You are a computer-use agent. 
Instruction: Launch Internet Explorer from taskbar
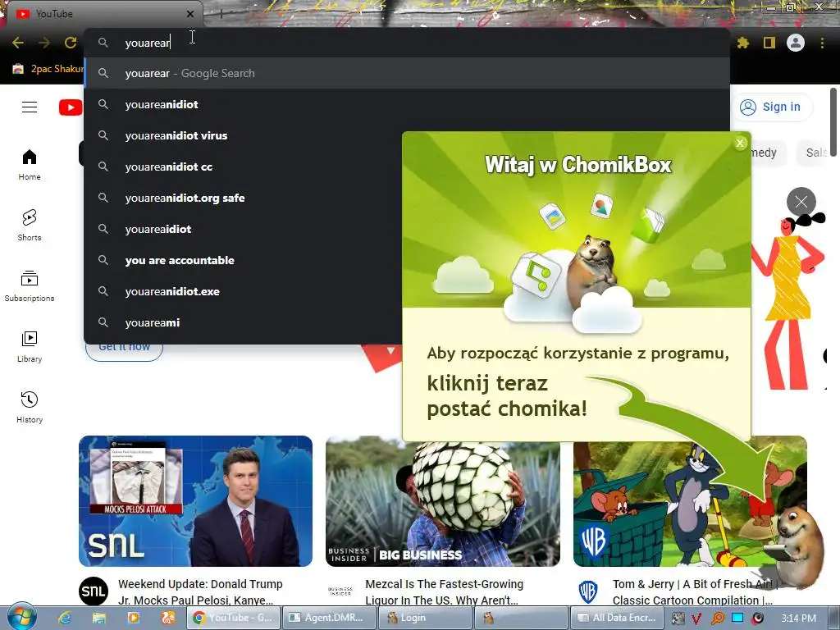coord(65,619)
